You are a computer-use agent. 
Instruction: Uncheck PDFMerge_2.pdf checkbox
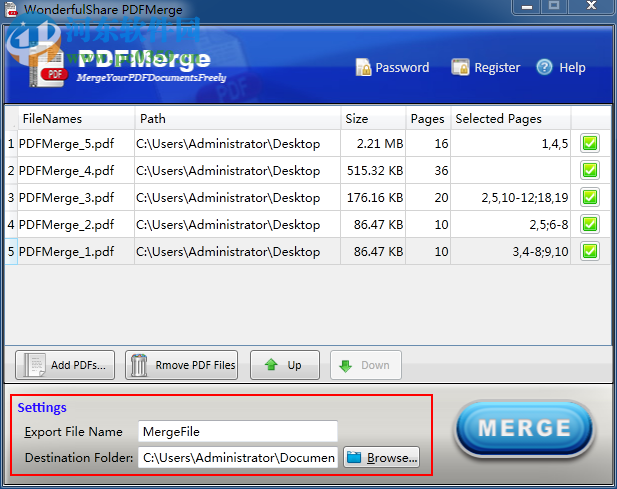590,224
